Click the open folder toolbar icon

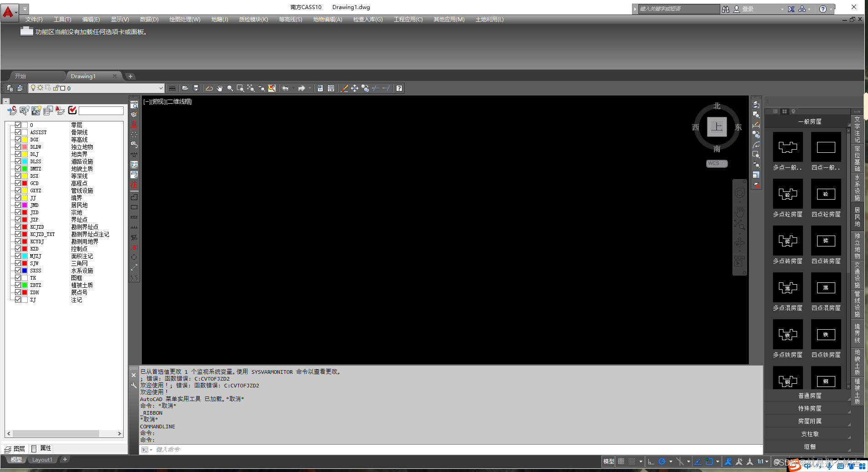point(185,88)
